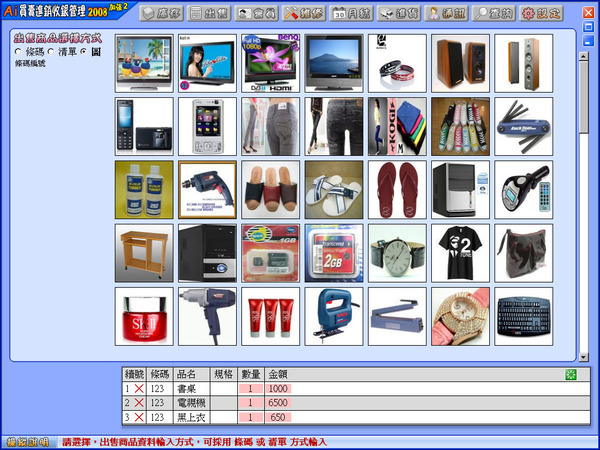Pick the TV showing a mountain lake
The height and width of the screenshot is (450, 600).
click(334, 64)
